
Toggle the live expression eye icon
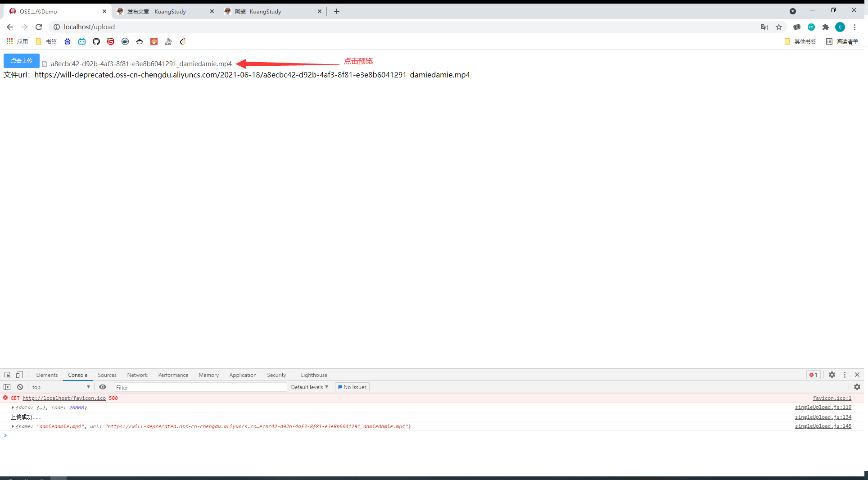[103, 387]
